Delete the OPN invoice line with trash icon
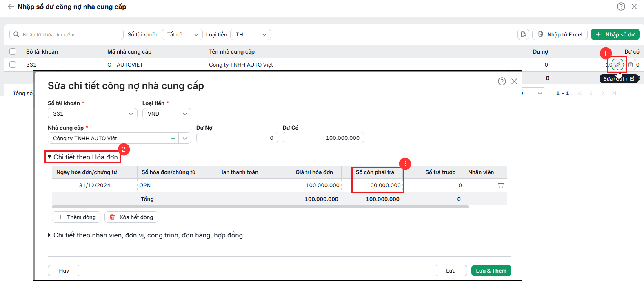The height and width of the screenshot is (282, 644). 501,185
